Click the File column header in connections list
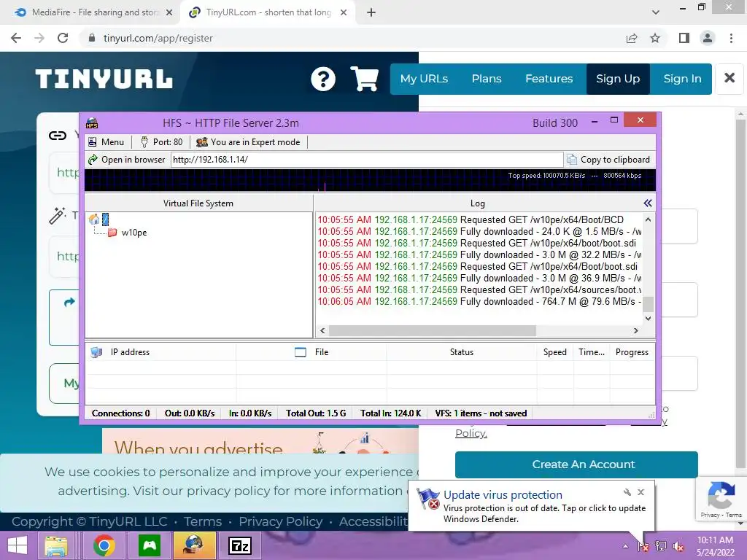 click(311, 352)
